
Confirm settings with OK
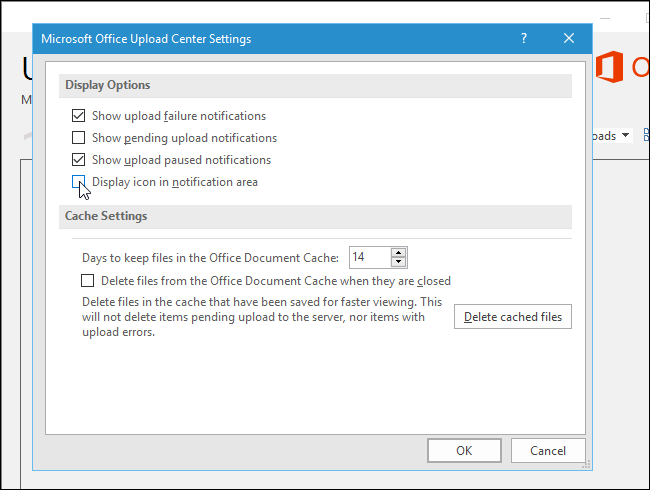click(x=464, y=451)
